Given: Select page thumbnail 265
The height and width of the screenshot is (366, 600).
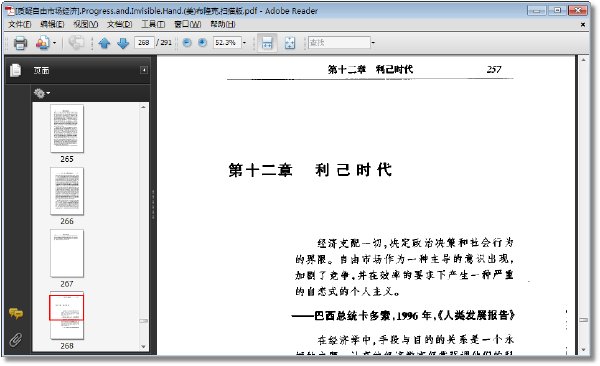Looking at the screenshot, I should 67,128.
